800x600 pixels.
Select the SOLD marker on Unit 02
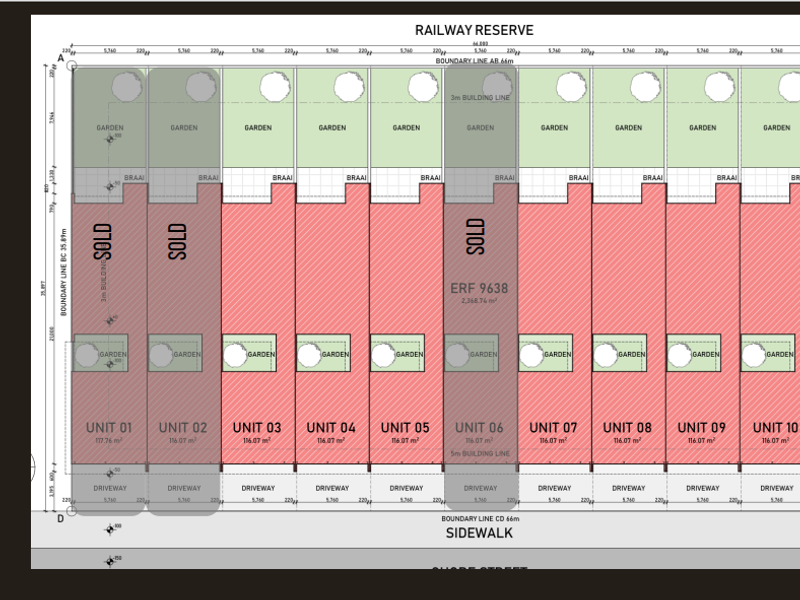[x=178, y=241]
